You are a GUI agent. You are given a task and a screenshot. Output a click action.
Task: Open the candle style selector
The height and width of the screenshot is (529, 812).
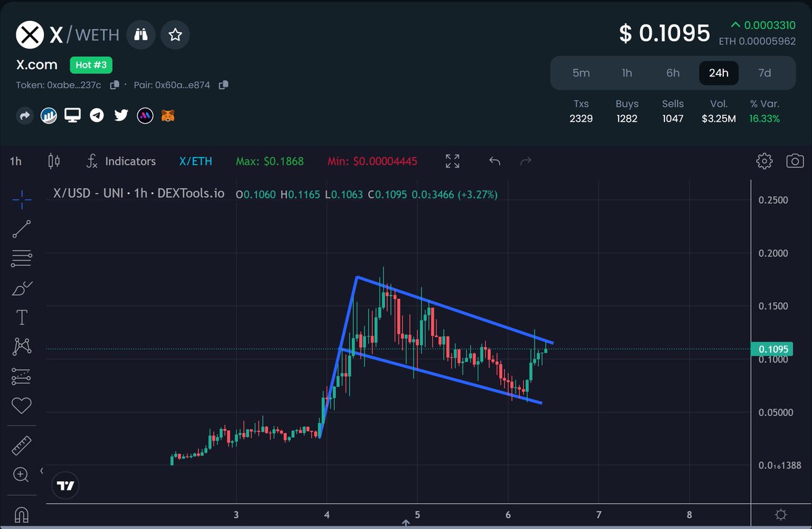coord(54,161)
